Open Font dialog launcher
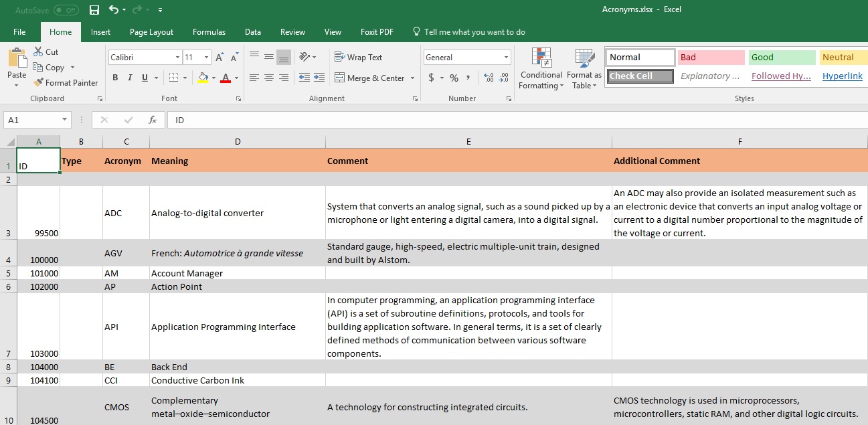Screen dimensions: 868x425 point(238,99)
